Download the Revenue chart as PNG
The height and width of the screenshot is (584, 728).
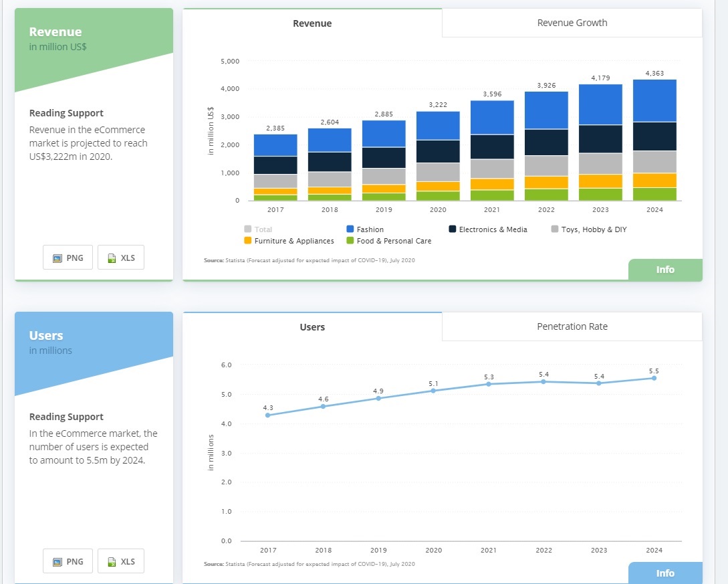pos(68,258)
